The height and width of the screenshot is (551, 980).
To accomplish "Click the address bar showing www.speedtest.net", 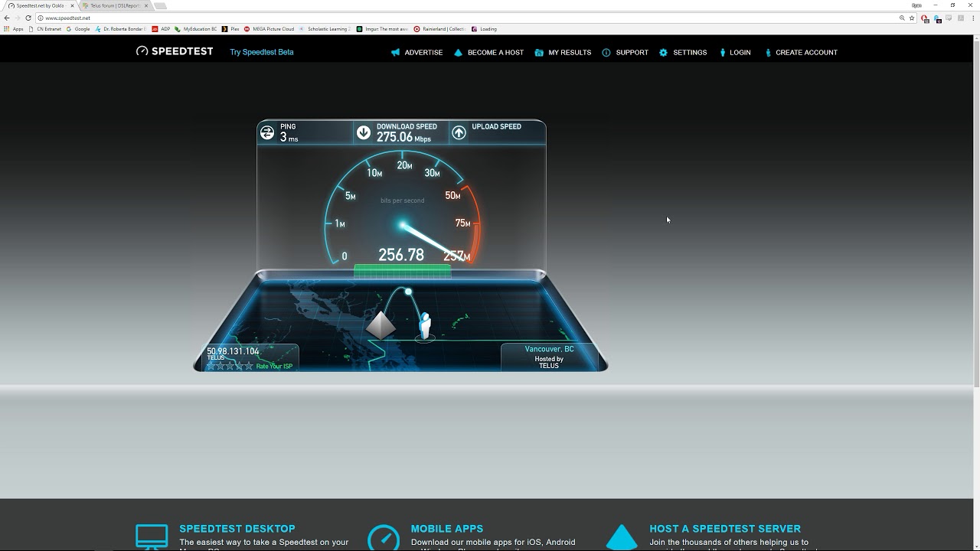I will pos(476,18).
